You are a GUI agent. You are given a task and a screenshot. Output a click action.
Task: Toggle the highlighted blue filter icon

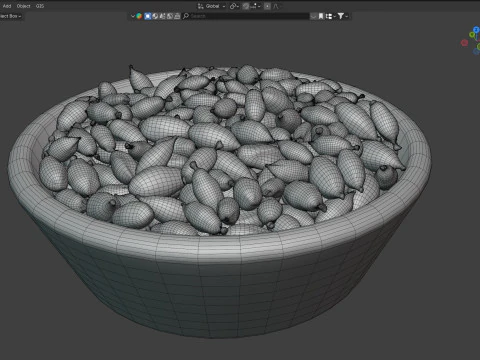[148, 16]
